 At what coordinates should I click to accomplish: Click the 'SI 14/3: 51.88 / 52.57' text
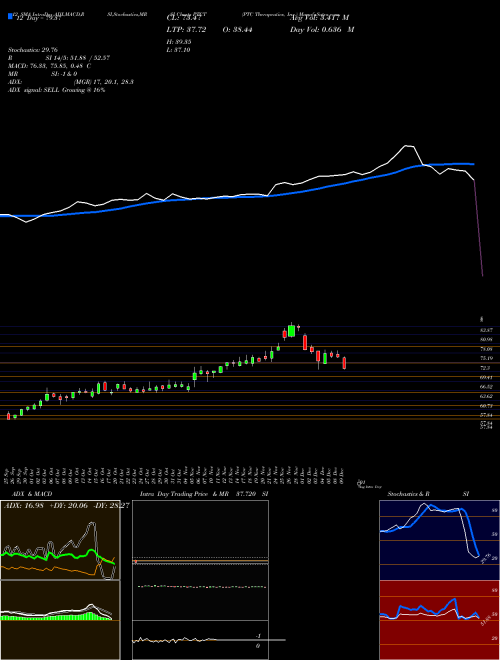[x=78, y=58]
